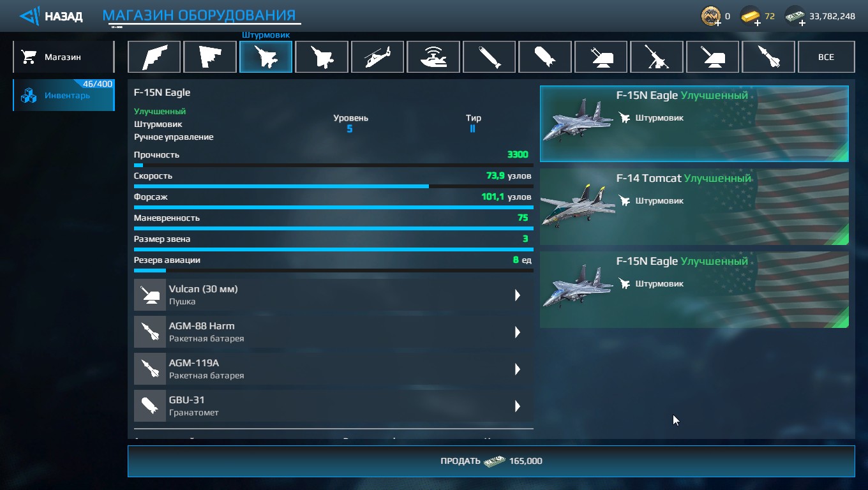Screen dimensions: 868x490
Task: Go back using the Назад button
Action: 51,16
